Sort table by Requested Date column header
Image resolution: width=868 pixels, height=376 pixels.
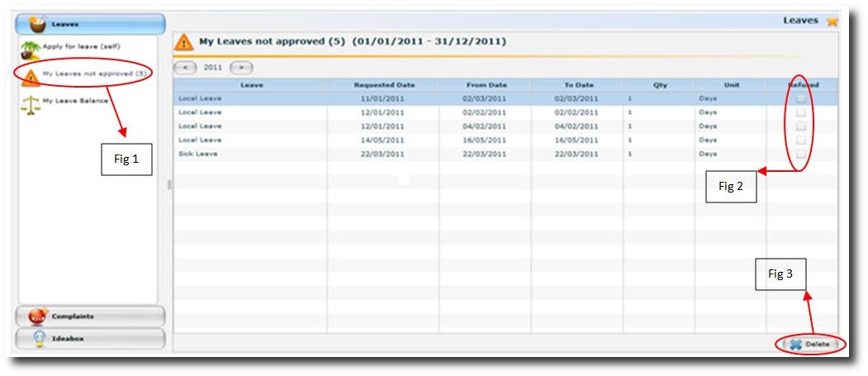tap(384, 84)
